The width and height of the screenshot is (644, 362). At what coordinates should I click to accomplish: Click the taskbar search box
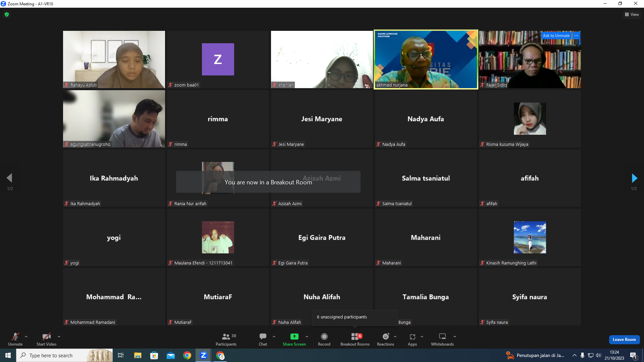(64, 355)
